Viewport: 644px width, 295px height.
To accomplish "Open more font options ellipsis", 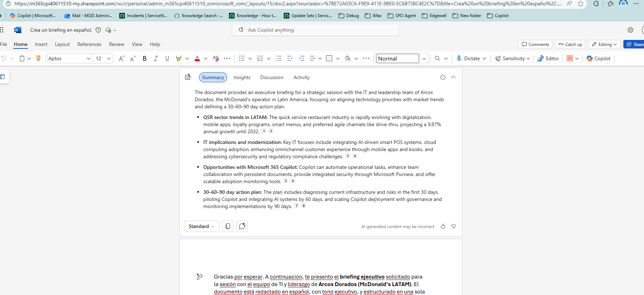I will point(227,58).
